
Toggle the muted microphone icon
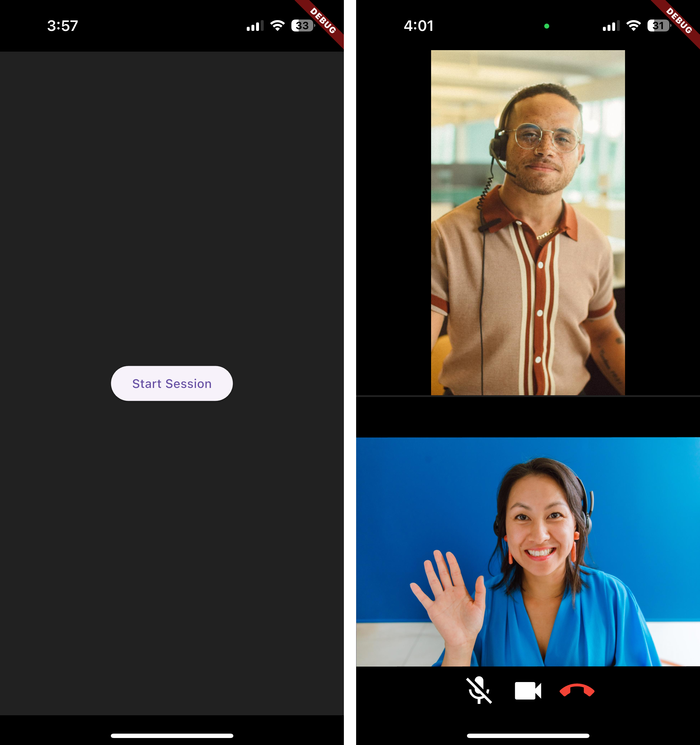(479, 690)
